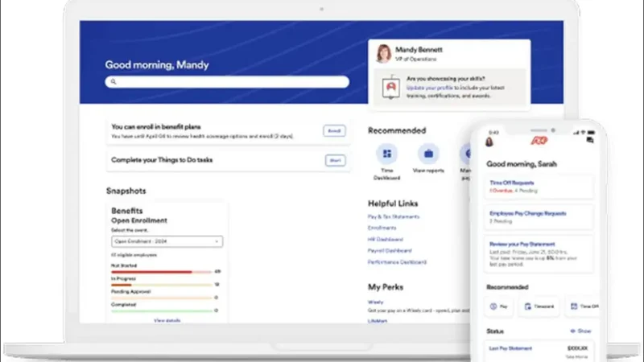
Task: Click the magnifier icon in search bar
Action: [x=114, y=82]
